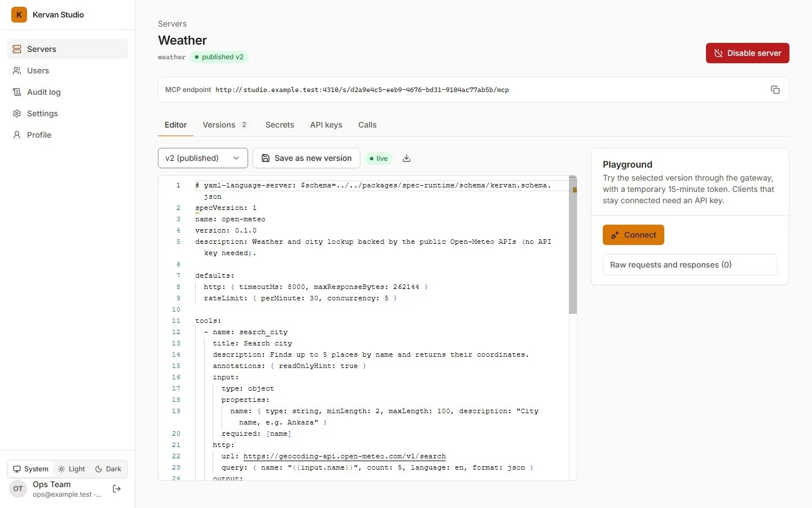
Task: Click the MCP endpoint URL text
Action: (362, 90)
